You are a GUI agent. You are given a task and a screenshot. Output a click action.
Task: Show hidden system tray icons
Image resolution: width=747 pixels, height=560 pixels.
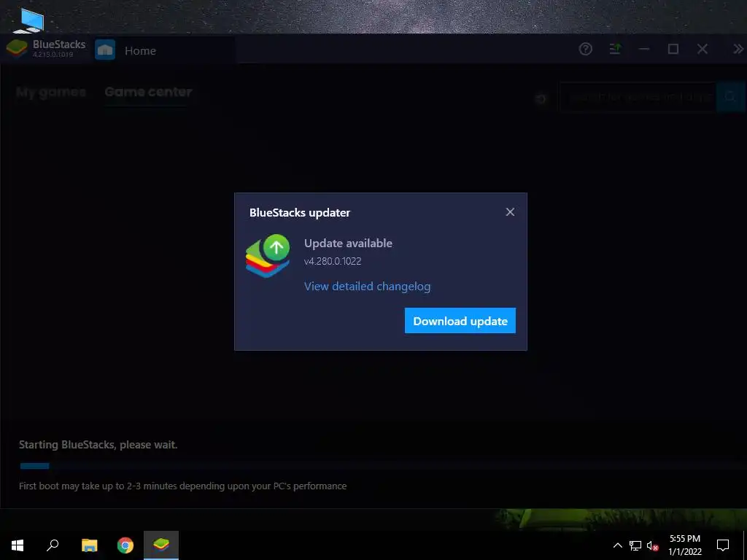617,545
